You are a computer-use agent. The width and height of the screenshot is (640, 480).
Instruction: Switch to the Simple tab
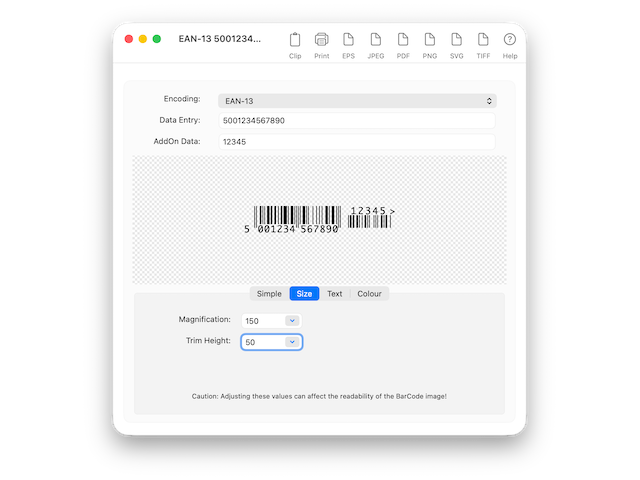[x=269, y=294]
